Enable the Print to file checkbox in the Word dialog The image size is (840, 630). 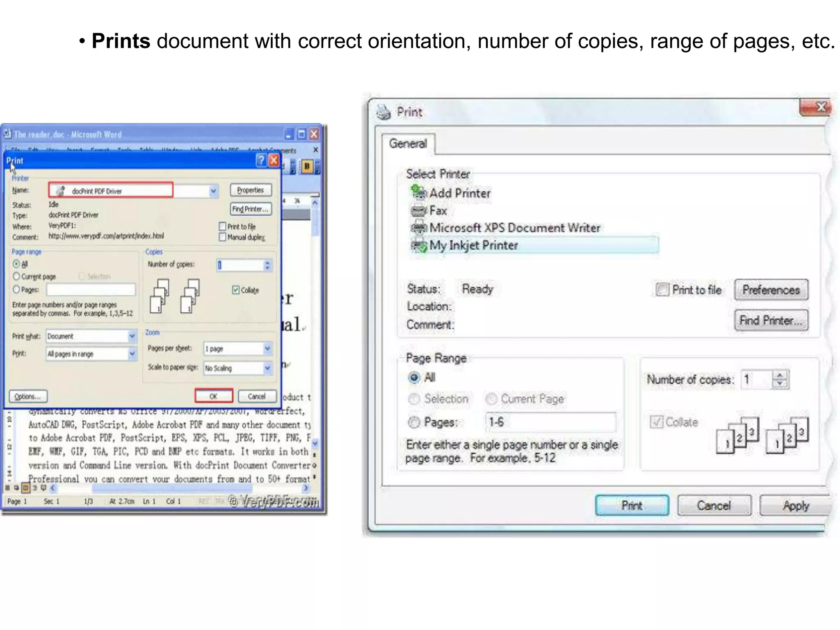[222, 226]
